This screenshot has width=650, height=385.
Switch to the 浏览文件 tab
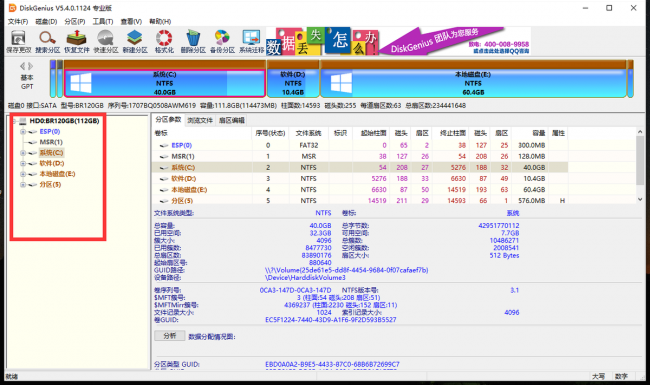click(200, 120)
